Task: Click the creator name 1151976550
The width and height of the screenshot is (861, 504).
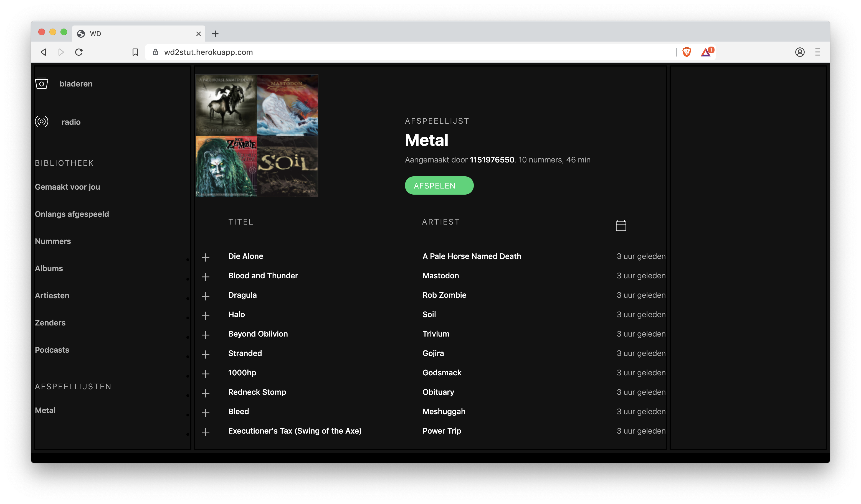Action: 492,160
